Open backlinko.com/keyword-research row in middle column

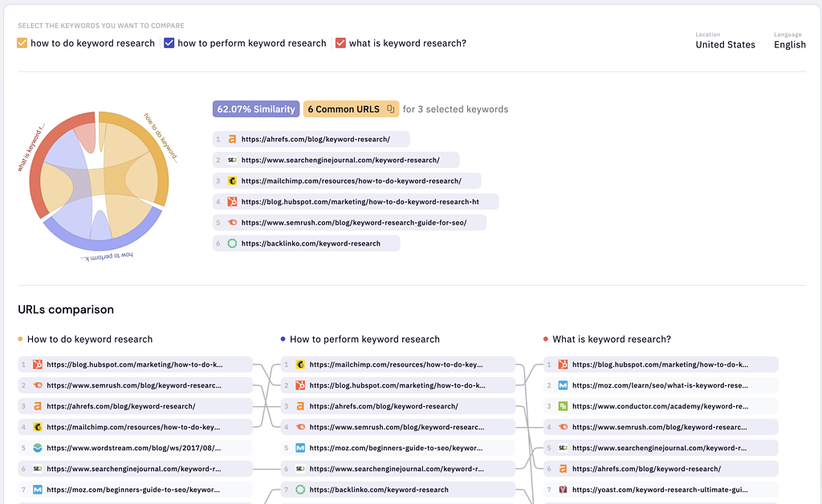398,490
